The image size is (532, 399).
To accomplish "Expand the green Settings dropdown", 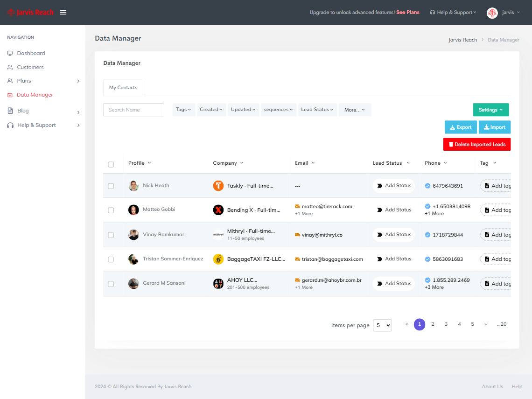I will click(x=490, y=110).
